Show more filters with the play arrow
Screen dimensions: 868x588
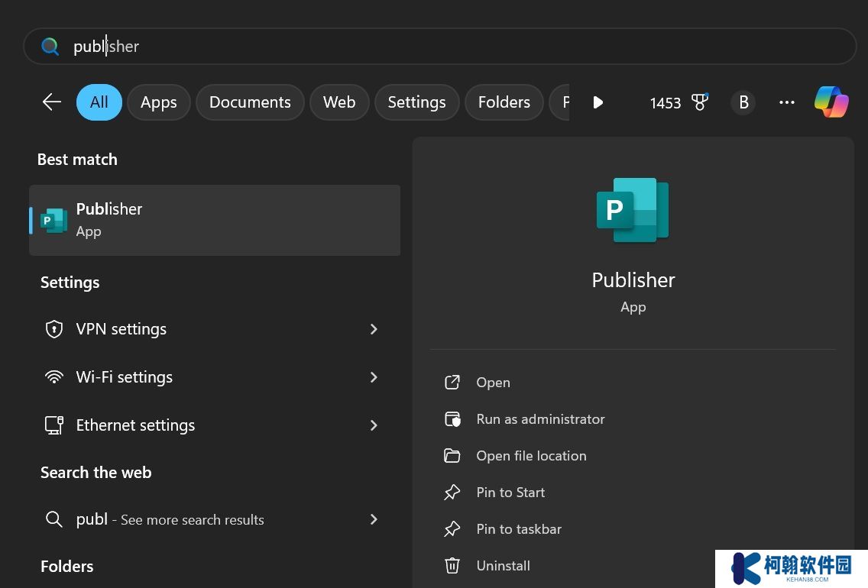click(598, 102)
